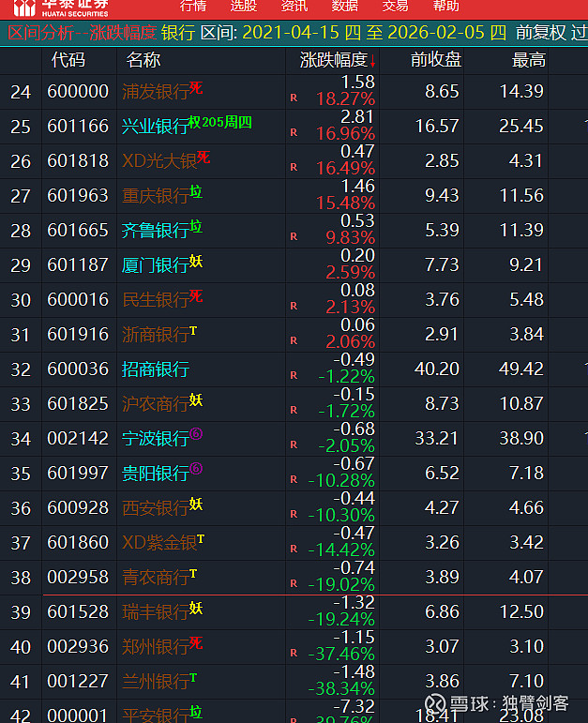Click the 妖 tag beside 厦门银行
This screenshot has width=588, height=723.
tap(196, 261)
